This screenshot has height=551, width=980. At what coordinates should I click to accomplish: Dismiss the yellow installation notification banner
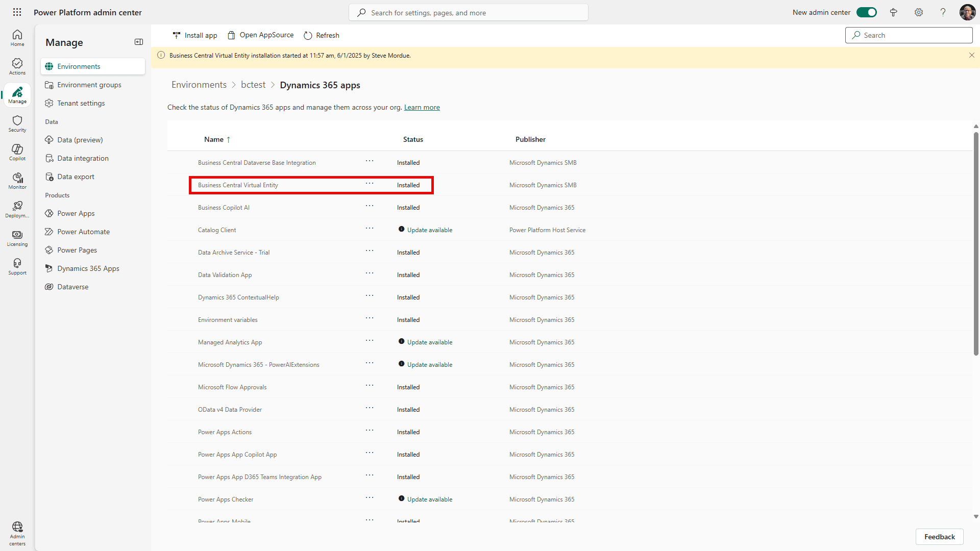(x=972, y=55)
